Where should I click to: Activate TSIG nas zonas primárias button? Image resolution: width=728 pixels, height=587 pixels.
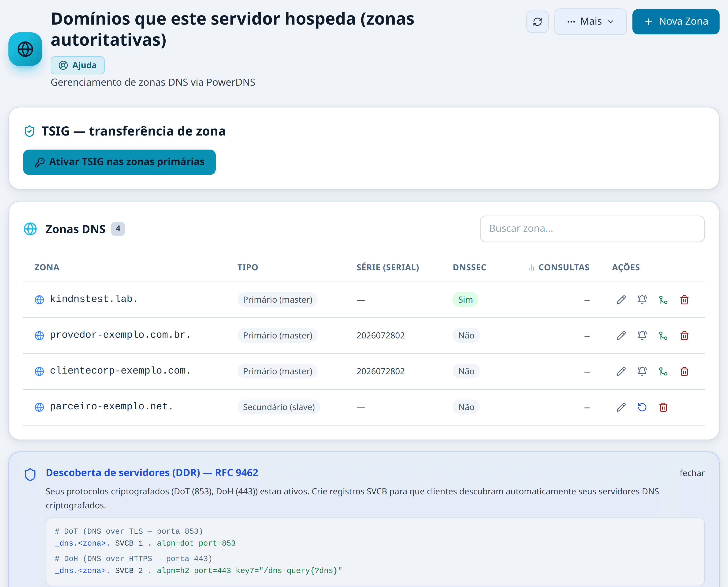pyautogui.click(x=119, y=162)
